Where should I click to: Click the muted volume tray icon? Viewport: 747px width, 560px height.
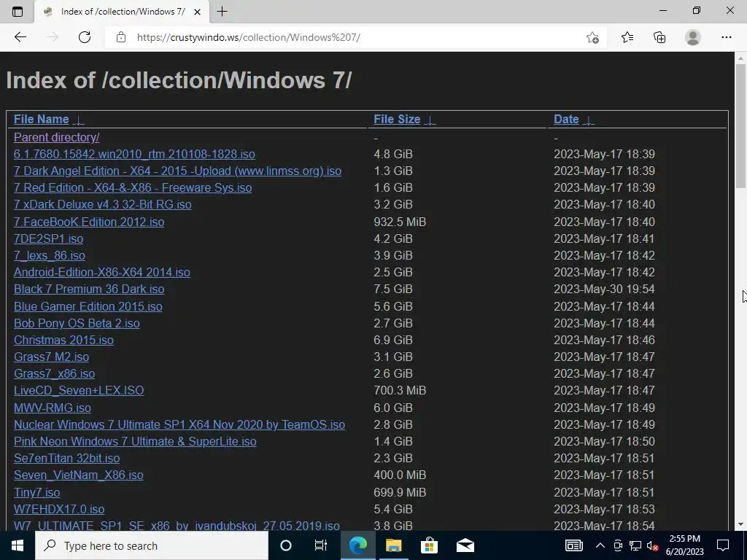652,545
